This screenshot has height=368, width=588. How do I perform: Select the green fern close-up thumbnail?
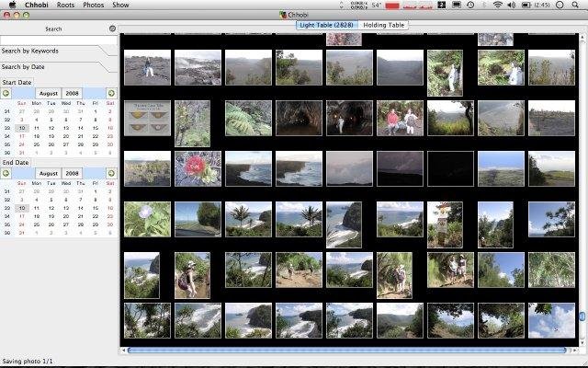[x=248, y=118]
